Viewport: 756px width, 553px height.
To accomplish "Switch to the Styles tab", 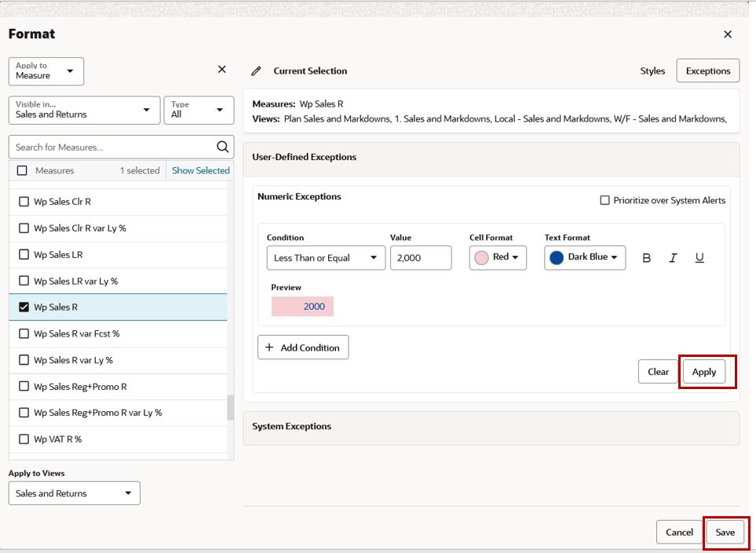I will coord(652,71).
